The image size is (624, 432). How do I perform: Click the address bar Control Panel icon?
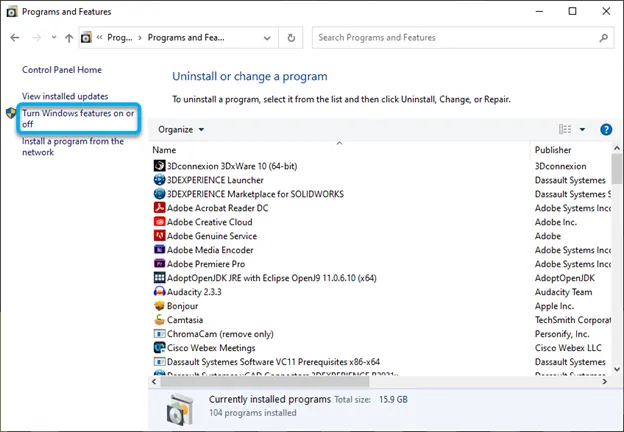pos(86,38)
